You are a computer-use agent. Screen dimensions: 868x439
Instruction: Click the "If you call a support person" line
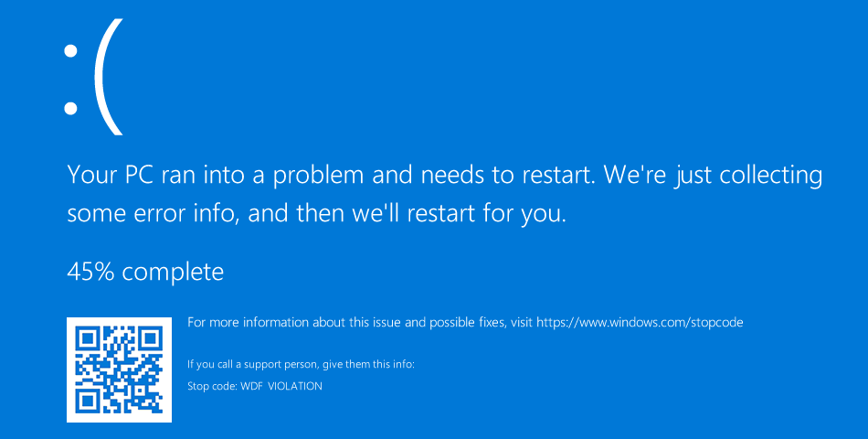(x=252, y=365)
